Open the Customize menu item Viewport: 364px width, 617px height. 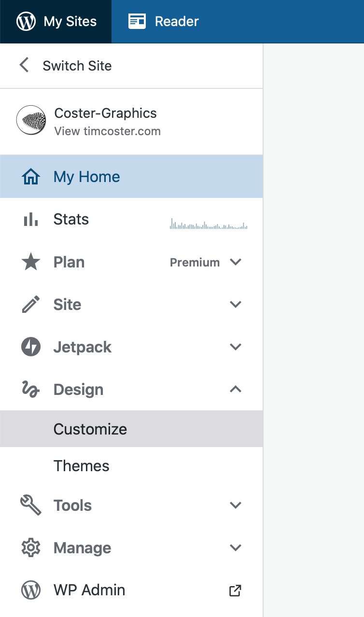[90, 429]
